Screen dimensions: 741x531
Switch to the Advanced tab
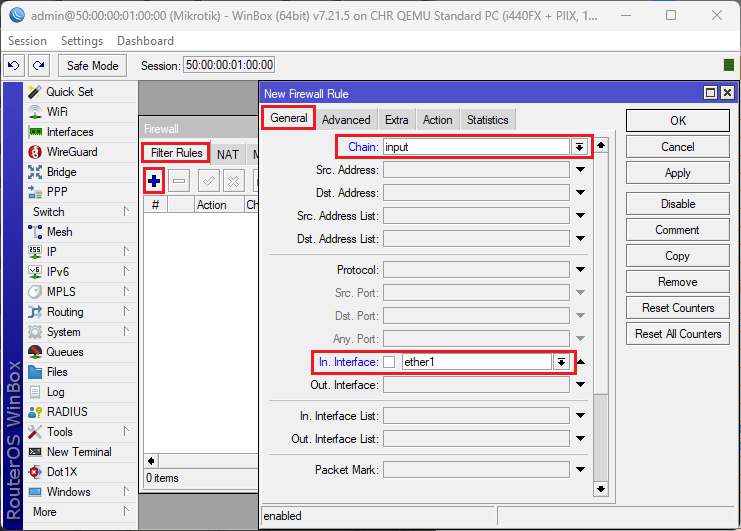click(x=346, y=120)
